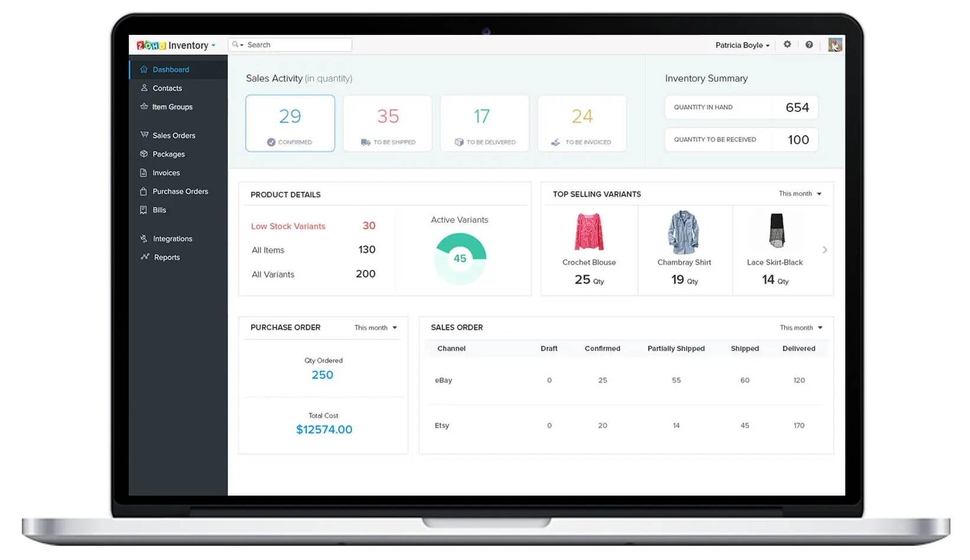The width and height of the screenshot is (970, 560).
Task: Open Item Groups from the sidebar
Action: pyautogui.click(x=144, y=106)
